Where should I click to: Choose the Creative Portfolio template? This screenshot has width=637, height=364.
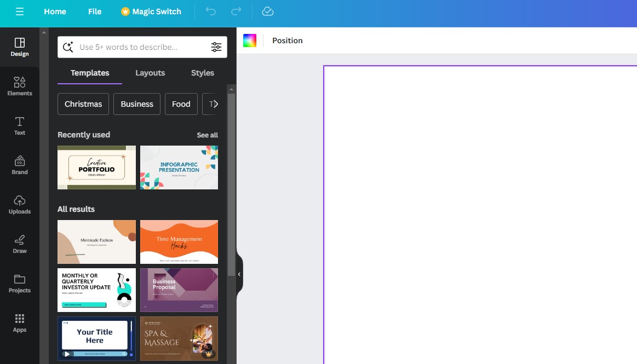click(x=97, y=167)
